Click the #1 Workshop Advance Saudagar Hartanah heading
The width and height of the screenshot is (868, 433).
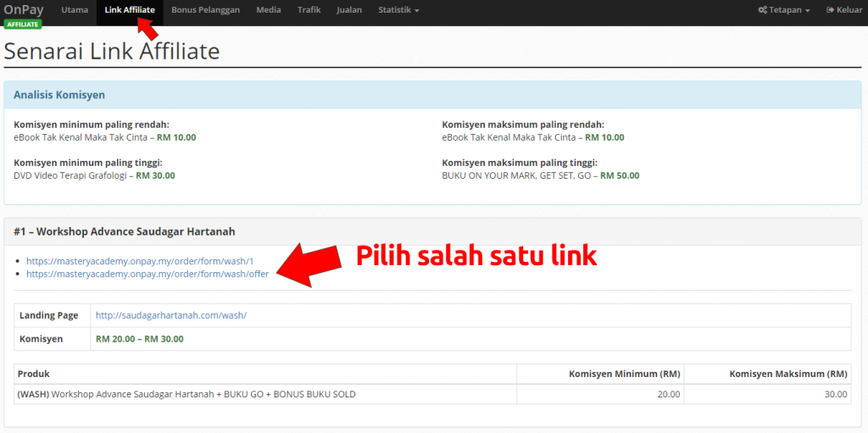point(125,231)
